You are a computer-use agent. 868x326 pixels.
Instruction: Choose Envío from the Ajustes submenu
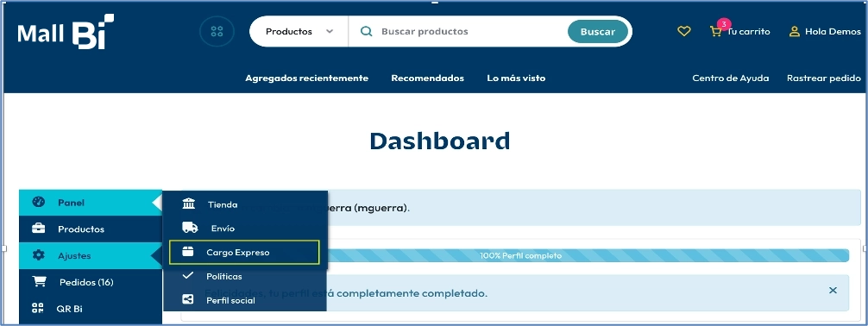pyautogui.click(x=245, y=228)
